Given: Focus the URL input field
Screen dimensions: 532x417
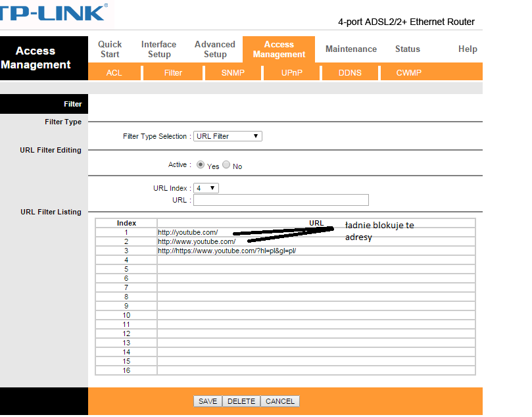Looking at the screenshot, I should (281, 200).
